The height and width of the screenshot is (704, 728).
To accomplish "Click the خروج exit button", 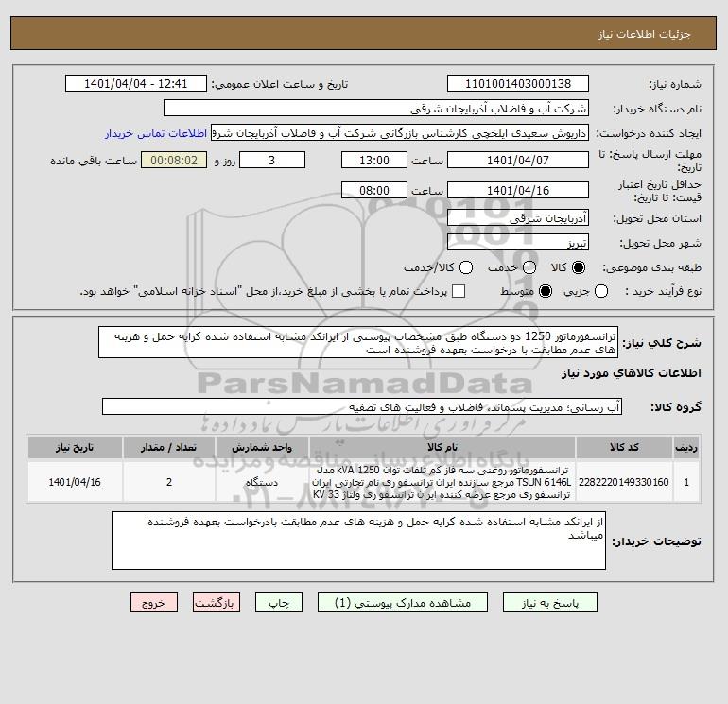I will 154,603.
